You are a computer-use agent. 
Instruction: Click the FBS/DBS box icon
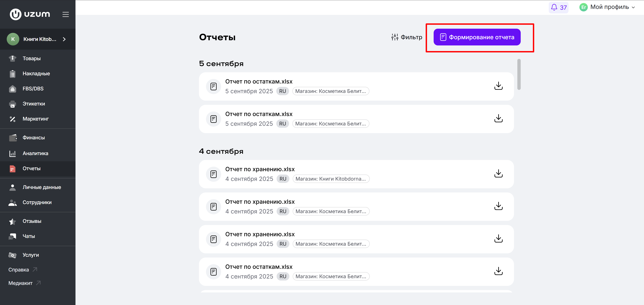tap(13, 89)
